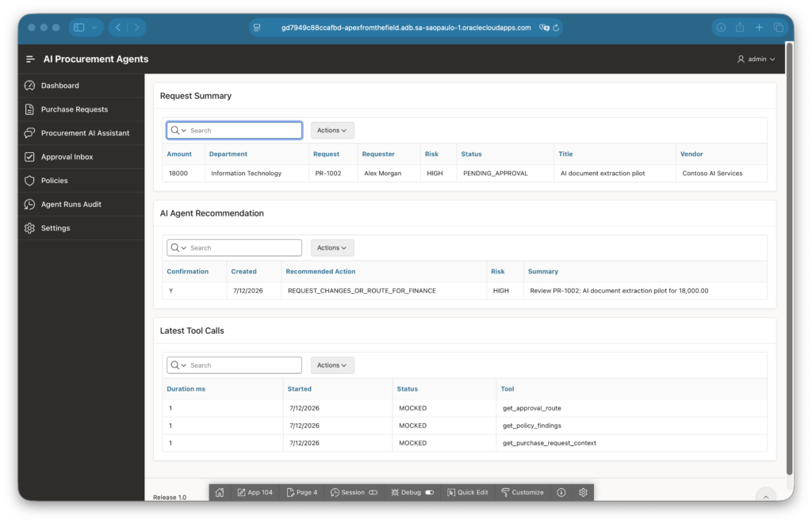Click the browser back arrow
Screen dimensions: 812x523
click(118, 28)
